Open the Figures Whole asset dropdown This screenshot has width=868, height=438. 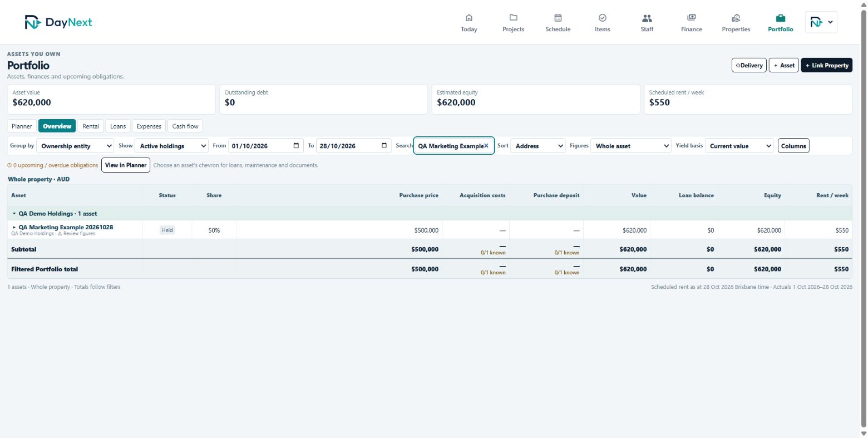[x=630, y=146]
